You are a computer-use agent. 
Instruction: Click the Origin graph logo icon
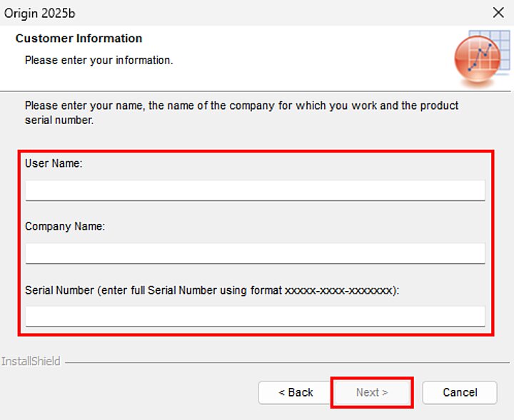476,62
